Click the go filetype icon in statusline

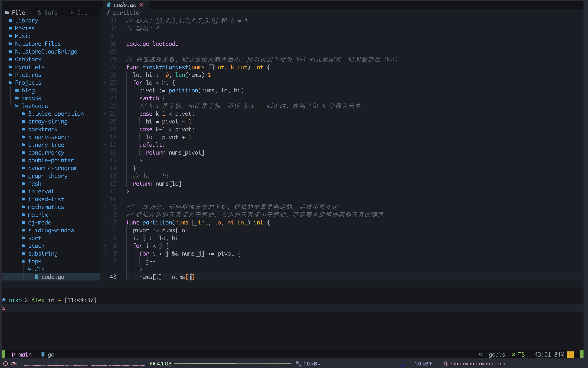(x=43, y=355)
